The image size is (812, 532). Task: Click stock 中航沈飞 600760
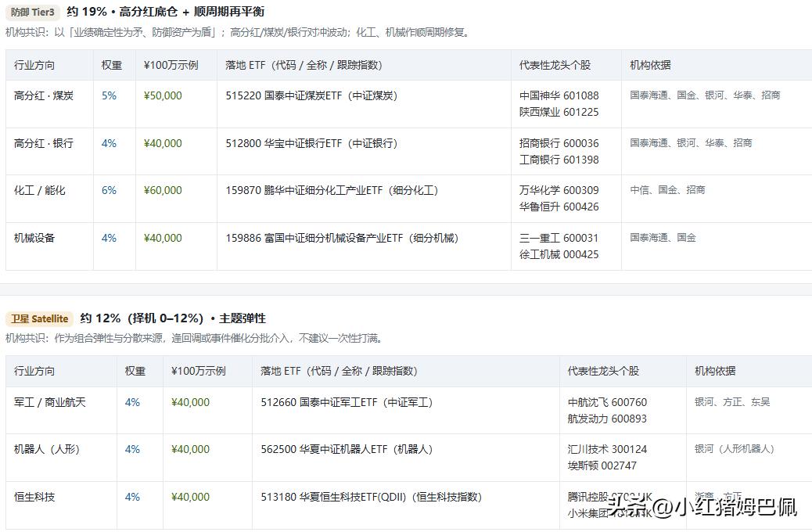click(x=607, y=402)
